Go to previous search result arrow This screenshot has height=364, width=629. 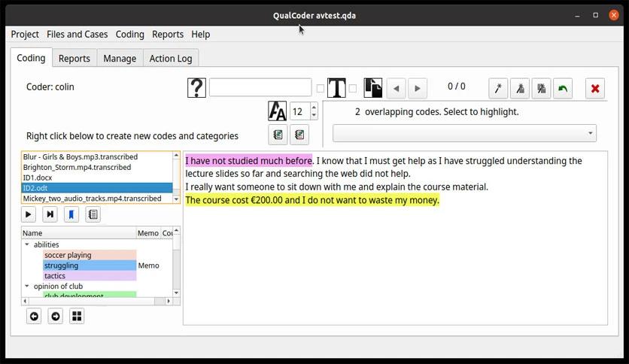point(397,88)
